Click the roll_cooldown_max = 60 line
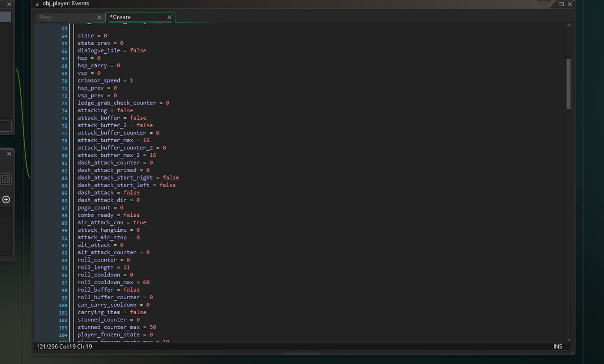This screenshot has width=604, height=364. click(113, 282)
